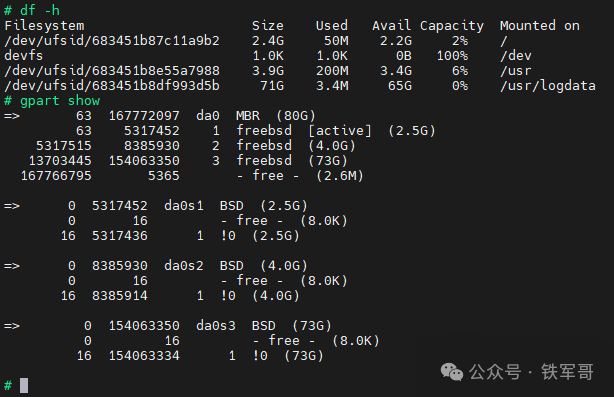Click the 'gpart show' command text

(x=60, y=101)
